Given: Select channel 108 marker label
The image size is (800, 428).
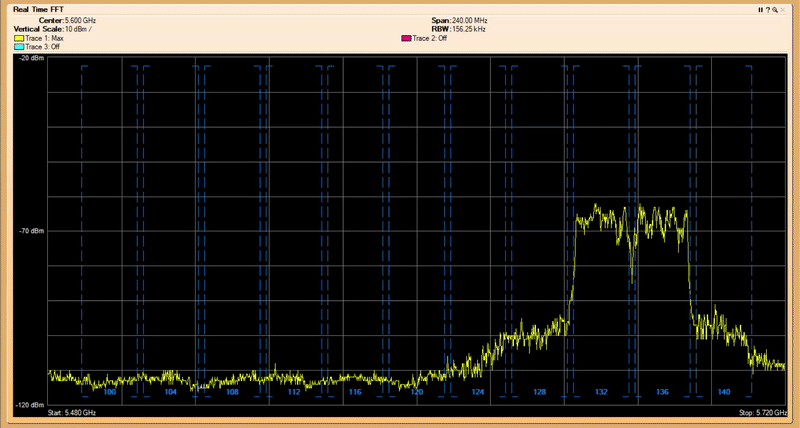Looking at the screenshot, I should [x=232, y=392].
